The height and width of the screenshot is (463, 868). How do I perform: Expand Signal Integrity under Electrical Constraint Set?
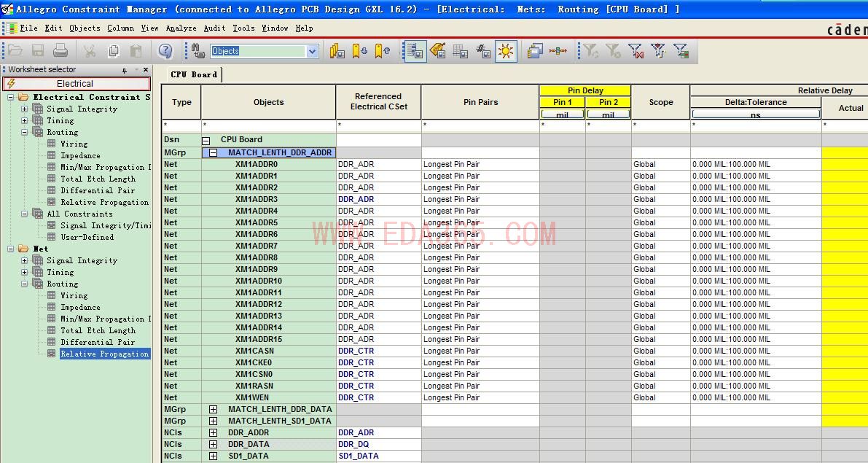pos(24,109)
